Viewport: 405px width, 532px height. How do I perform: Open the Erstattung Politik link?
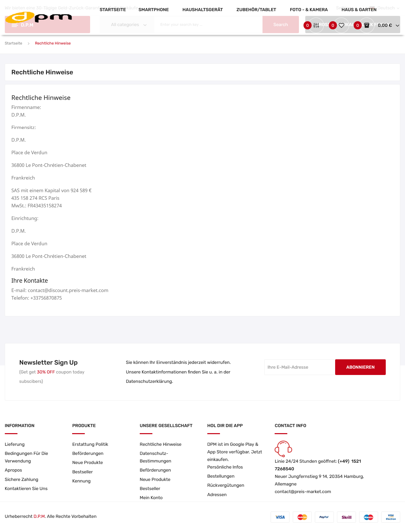(x=90, y=444)
